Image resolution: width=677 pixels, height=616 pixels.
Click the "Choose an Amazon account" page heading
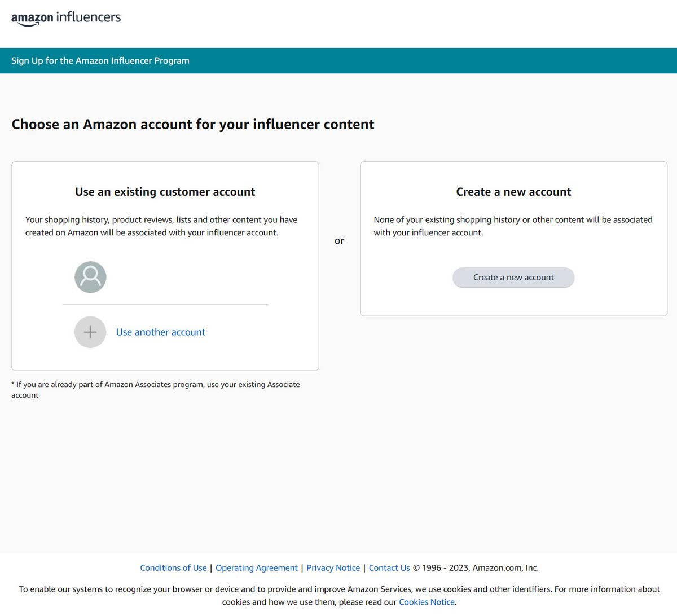(193, 125)
